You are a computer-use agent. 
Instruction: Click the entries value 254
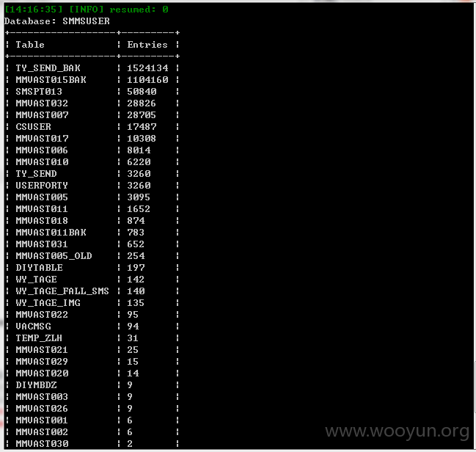tap(136, 256)
